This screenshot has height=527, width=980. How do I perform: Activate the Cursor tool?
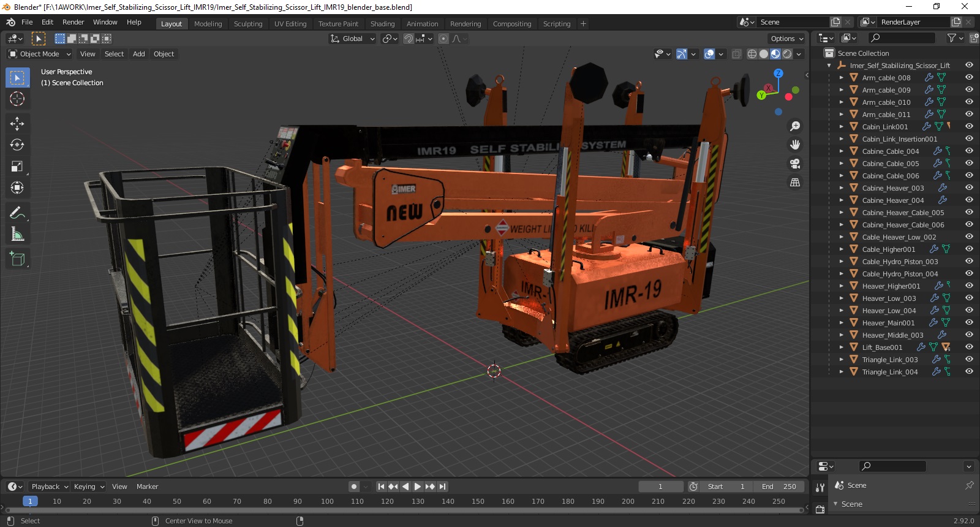coord(17,99)
